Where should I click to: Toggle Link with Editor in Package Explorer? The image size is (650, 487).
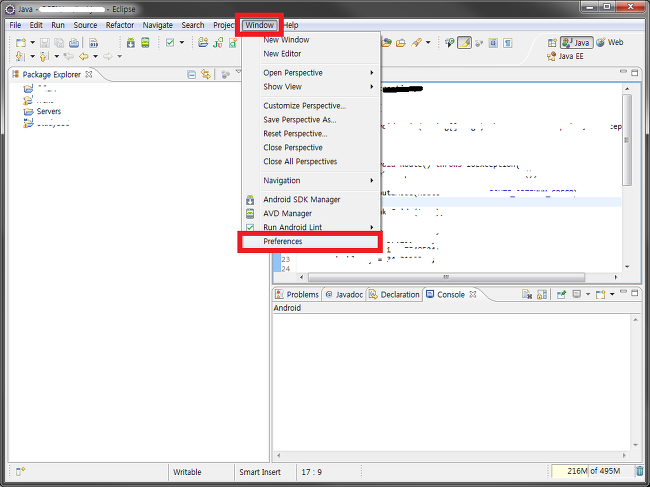(205, 75)
